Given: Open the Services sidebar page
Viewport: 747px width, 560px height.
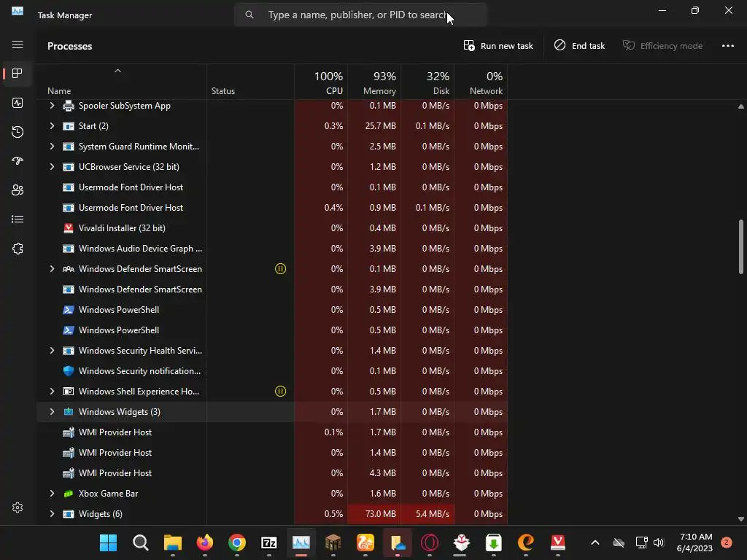Looking at the screenshot, I should point(18,249).
